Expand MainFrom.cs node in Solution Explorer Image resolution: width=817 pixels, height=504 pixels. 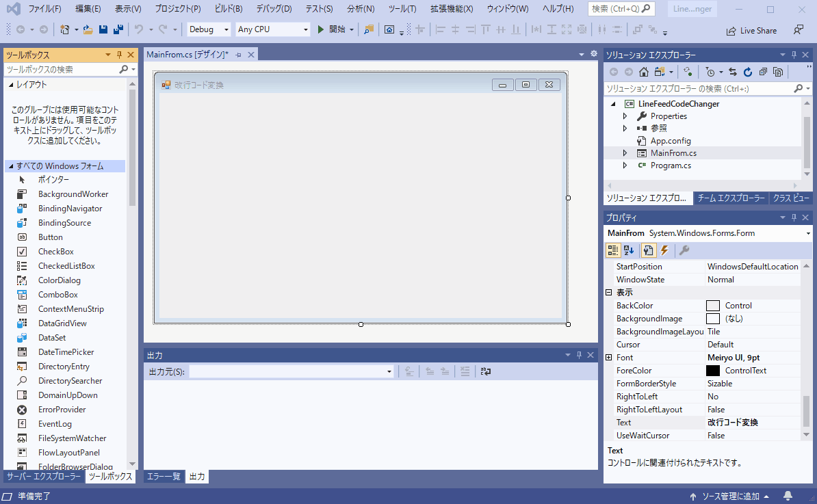coord(625,153)
